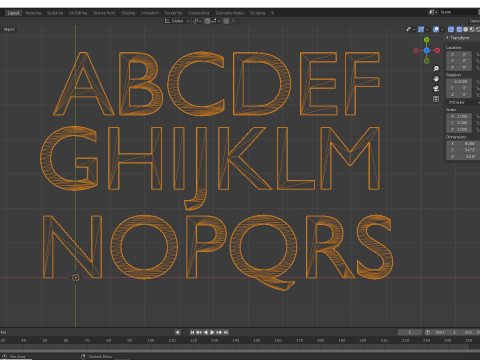Click the scene browse icon beside Scene
480x360 pixels.
(433, 12)
